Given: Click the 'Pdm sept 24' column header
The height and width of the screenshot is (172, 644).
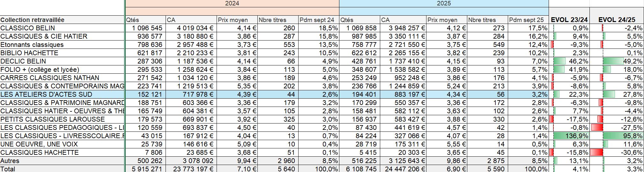Looking at the screenshot, I should [x=319, y=20].
